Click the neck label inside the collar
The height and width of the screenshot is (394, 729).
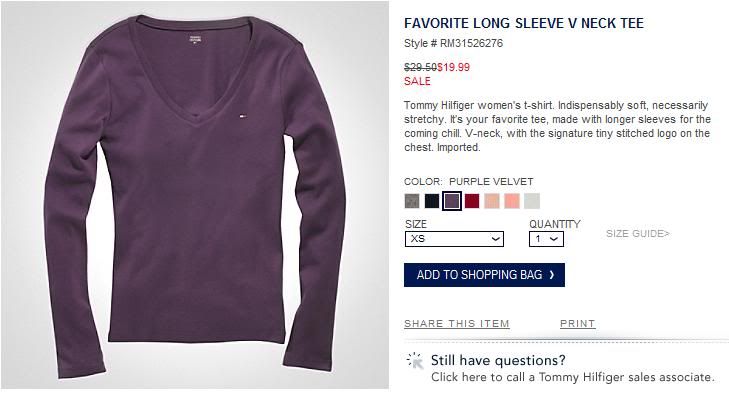pos(195,39)
